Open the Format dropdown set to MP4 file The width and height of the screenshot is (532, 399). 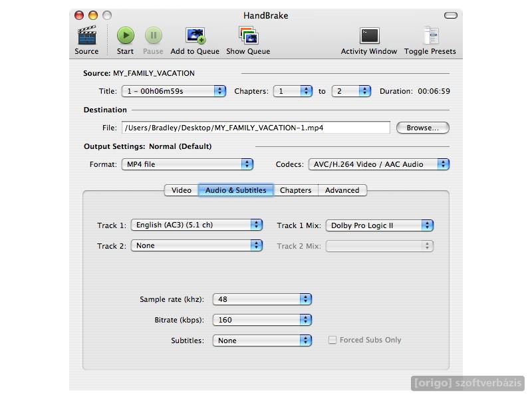pyautogui.click(x=188, y=164)
